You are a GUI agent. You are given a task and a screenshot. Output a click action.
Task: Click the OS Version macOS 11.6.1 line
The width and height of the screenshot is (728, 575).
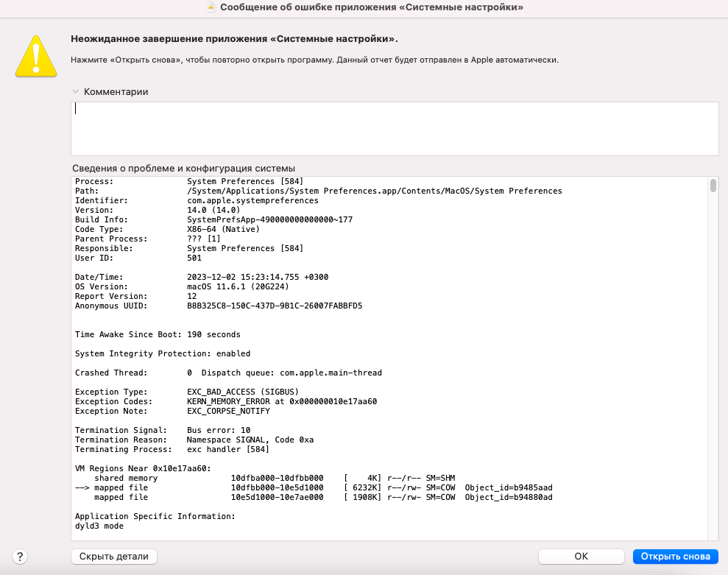(182, 286)
